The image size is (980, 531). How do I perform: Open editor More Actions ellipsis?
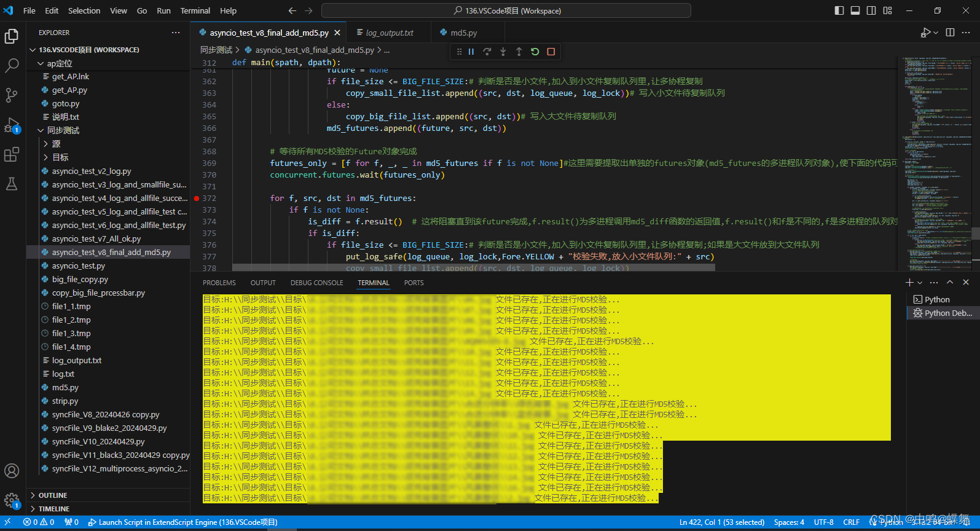966,33
